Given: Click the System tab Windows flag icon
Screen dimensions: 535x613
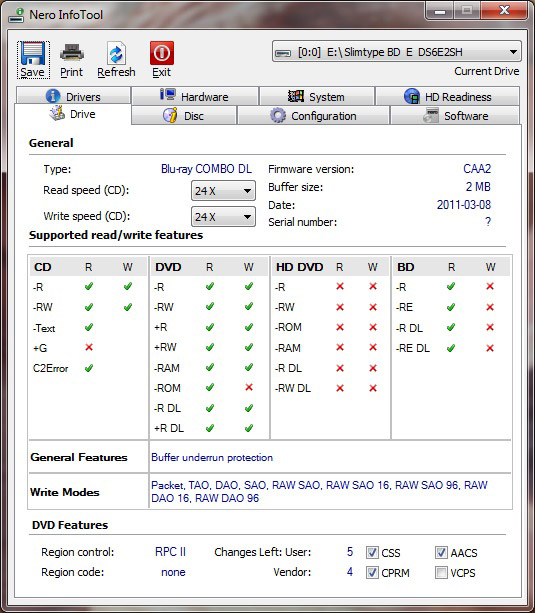Looking at the screenshot, I should click(x=296, y=96).
